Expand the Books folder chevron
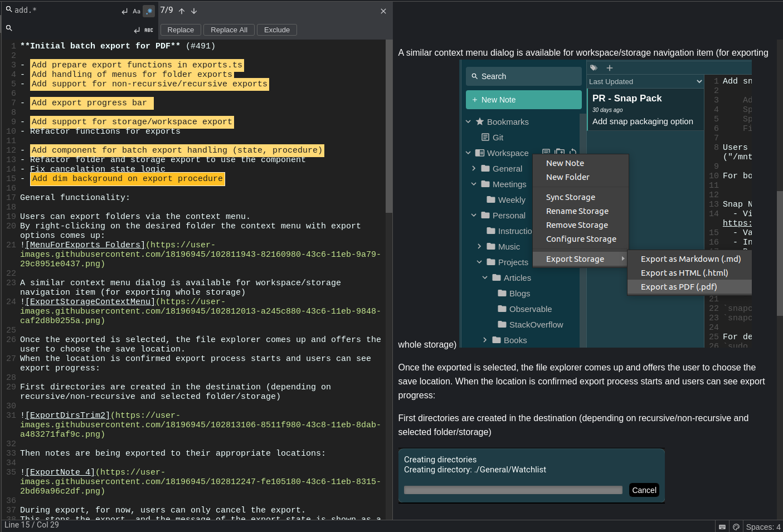This screenshot has width=783, height=532. pos(485,340)
